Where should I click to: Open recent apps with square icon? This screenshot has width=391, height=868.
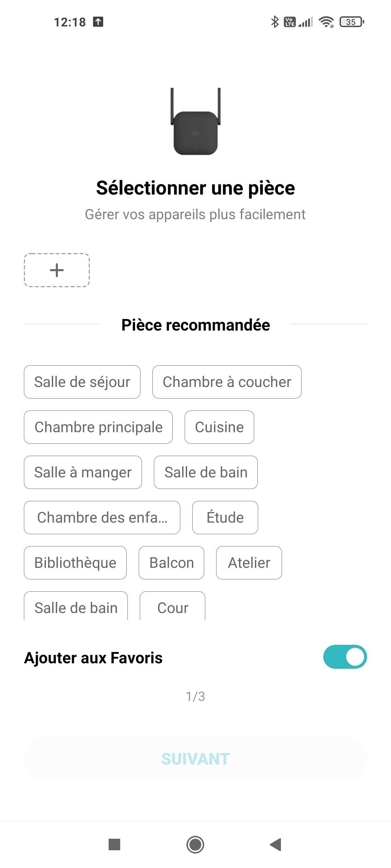coord(114,844)
